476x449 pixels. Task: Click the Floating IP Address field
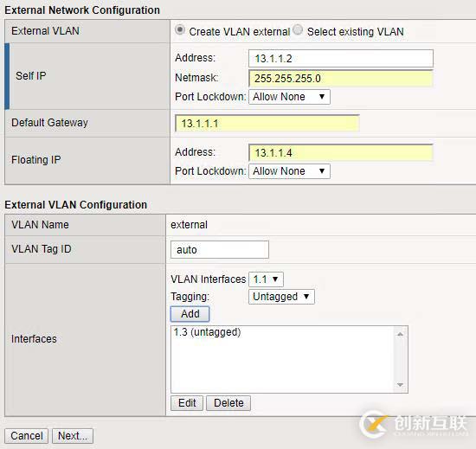(x=341, y=152)
